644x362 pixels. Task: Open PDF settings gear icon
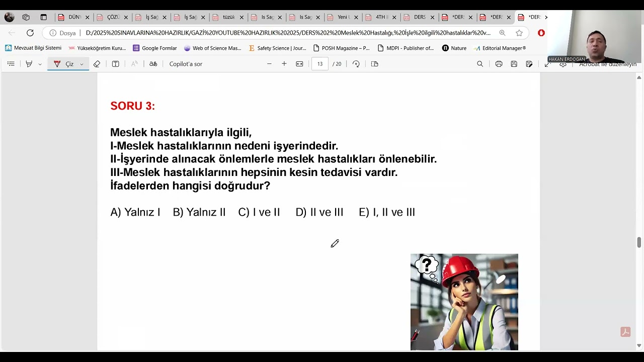pos(563,64)
